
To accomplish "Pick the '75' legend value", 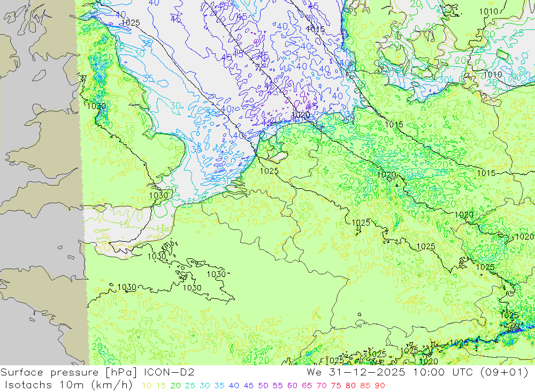I will coord(336,386).
